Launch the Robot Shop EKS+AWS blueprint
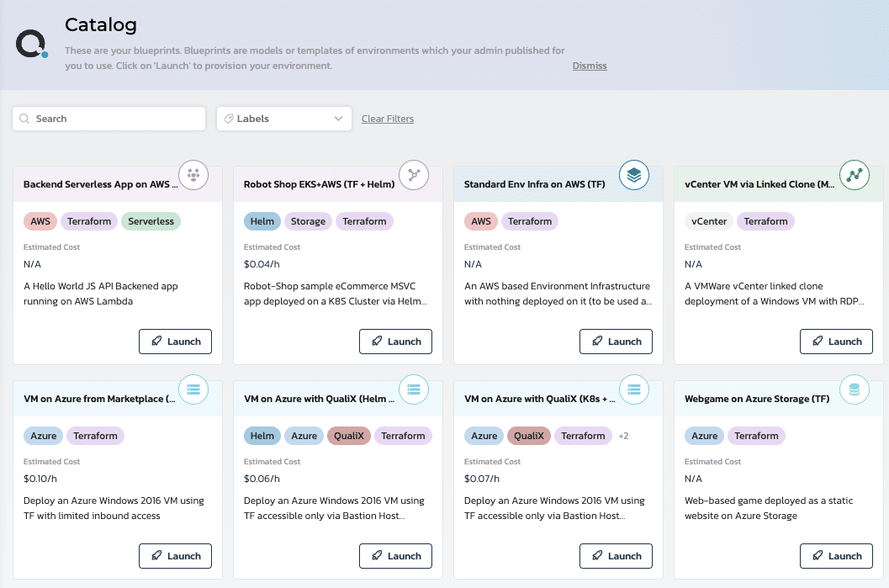This screenshot has height=588, width=889. coord(396,342)
